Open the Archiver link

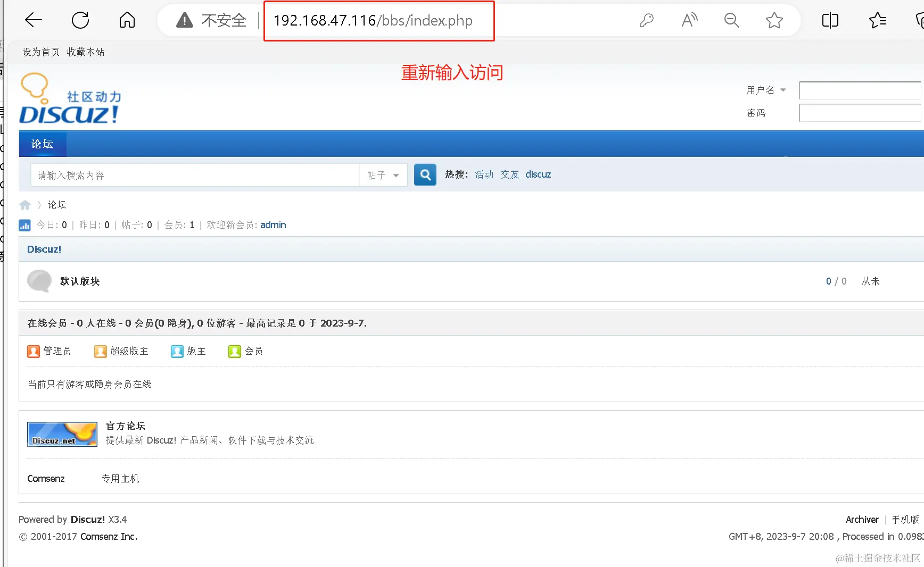coord(862,520)
